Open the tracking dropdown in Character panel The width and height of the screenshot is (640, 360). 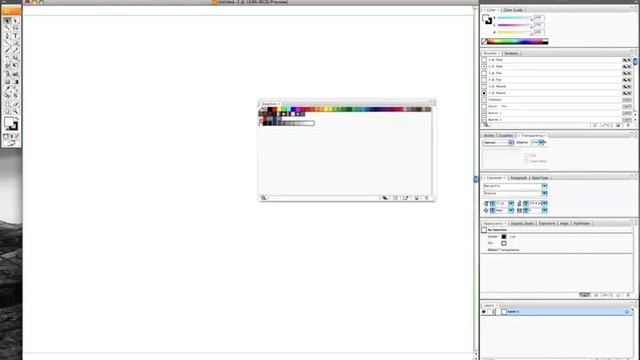coord(544,211)
